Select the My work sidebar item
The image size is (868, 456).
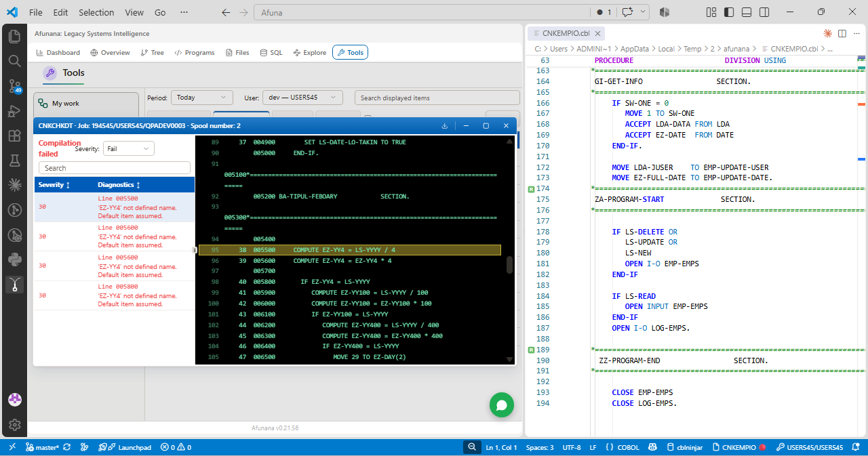pyautogui.click(x=86, y=104)
